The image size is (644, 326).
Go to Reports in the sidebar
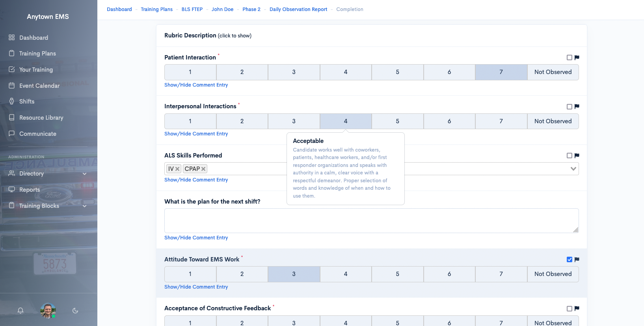30,190
